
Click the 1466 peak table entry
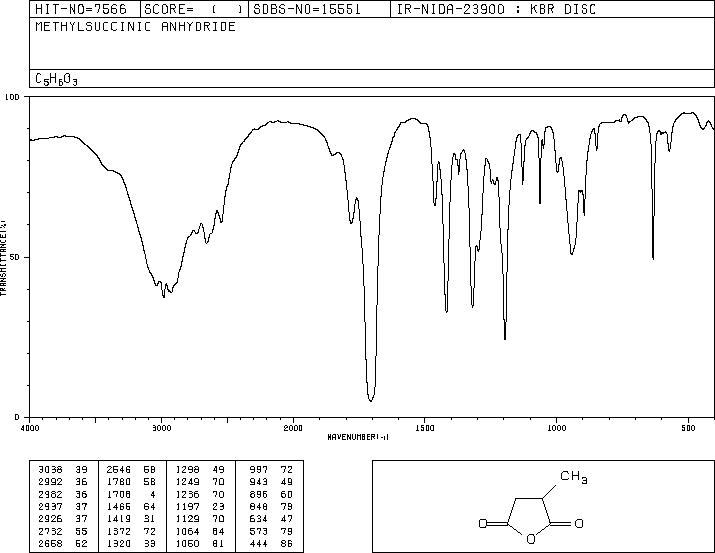point(119,506)
